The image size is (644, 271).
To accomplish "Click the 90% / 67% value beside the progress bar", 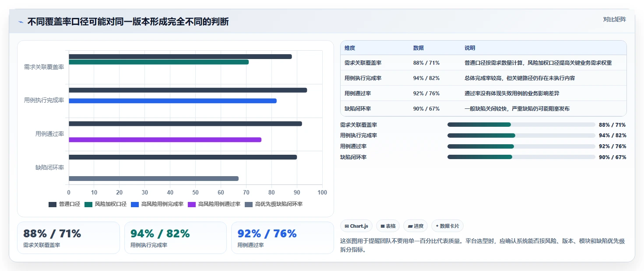I will (x=612, y=157).
